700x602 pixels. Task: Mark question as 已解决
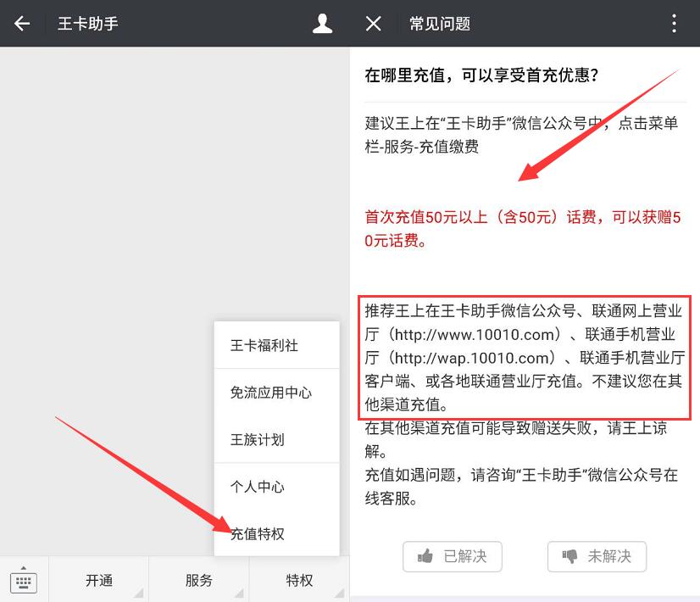453,556
